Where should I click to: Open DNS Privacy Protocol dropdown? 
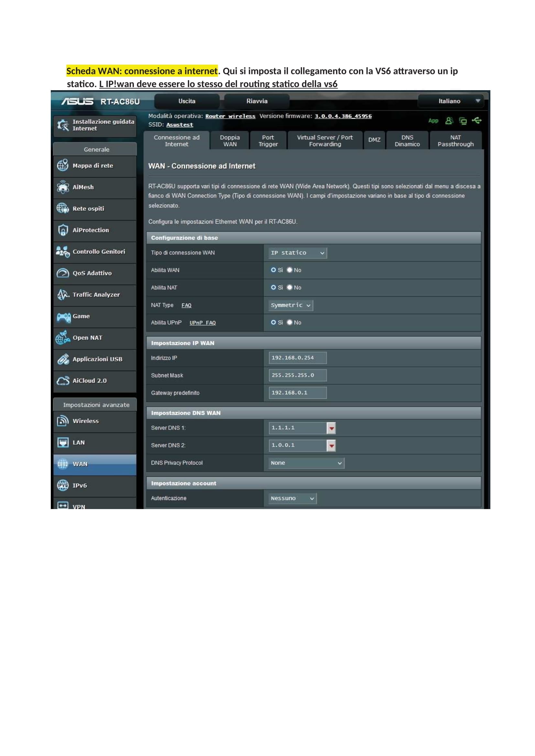pos(306,463)
